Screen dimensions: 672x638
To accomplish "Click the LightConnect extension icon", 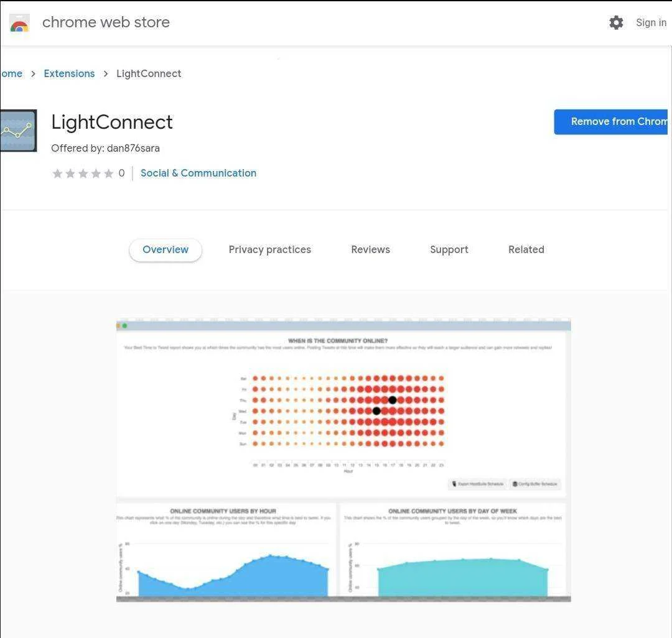I will tap(19, 131).
